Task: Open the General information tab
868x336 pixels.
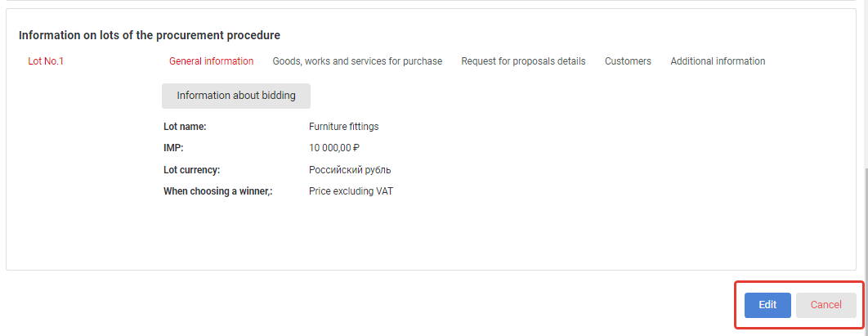Action: click(x=212, y=61)
